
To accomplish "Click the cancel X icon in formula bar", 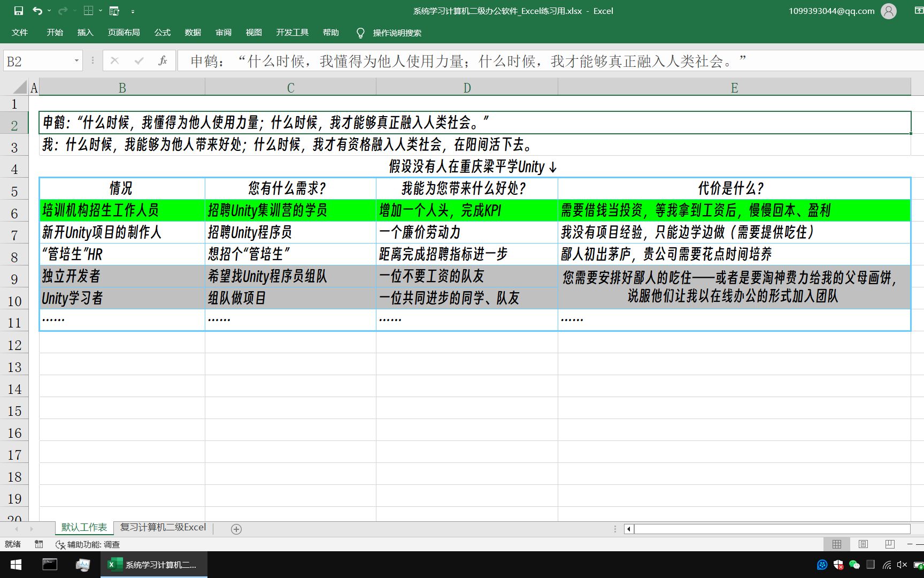I will point(114,61).
